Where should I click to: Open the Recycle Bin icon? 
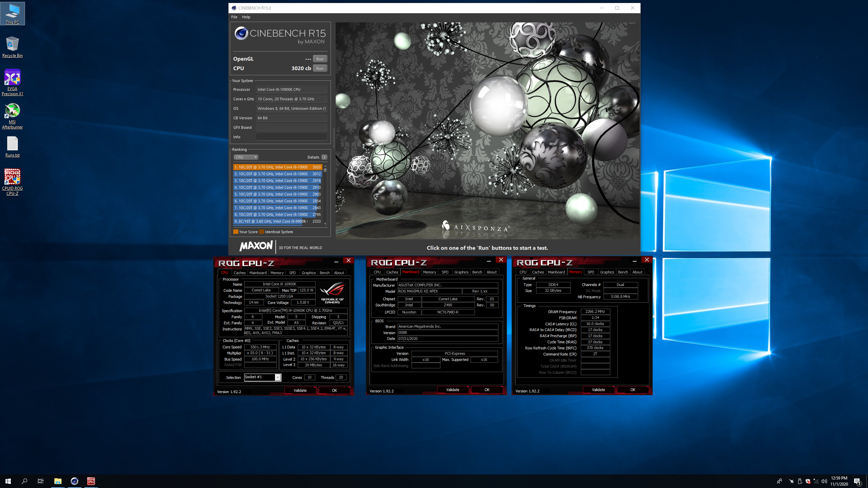(13, 47)
